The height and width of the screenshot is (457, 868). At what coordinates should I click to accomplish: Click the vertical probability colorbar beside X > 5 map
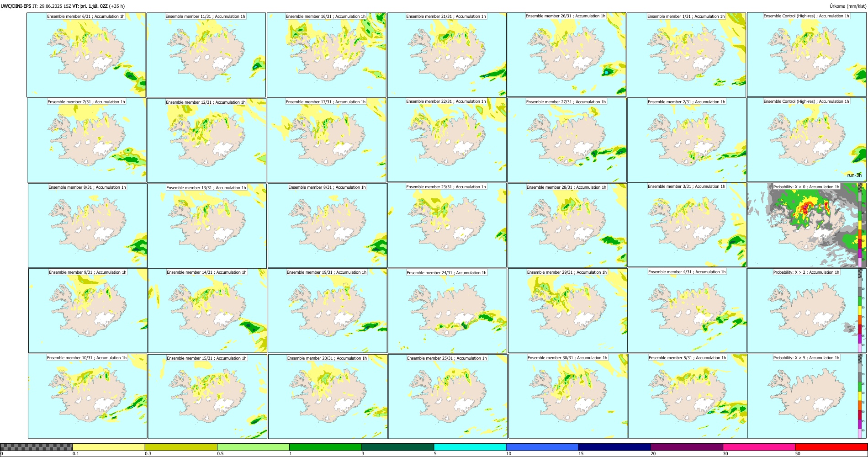point(860,396)
